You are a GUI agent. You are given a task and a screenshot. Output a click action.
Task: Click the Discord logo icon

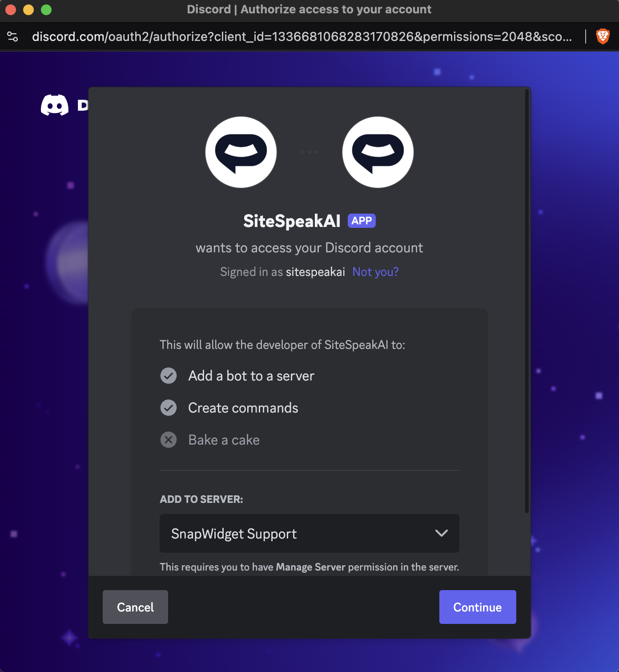(x=55, y=105)
